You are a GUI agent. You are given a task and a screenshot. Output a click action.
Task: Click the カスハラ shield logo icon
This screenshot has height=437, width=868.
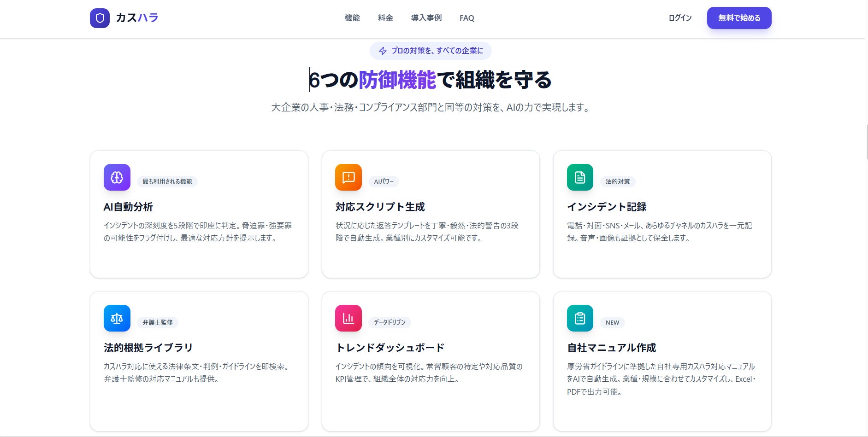pyautogui.click(x=100, y=18)
